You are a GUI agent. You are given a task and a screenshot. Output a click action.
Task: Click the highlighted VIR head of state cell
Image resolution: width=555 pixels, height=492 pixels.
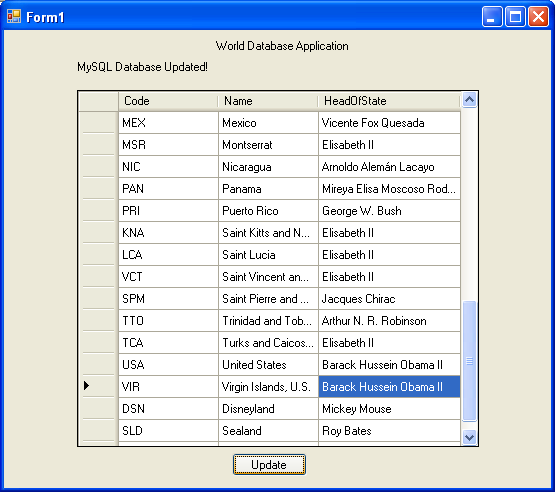[389, 386]
